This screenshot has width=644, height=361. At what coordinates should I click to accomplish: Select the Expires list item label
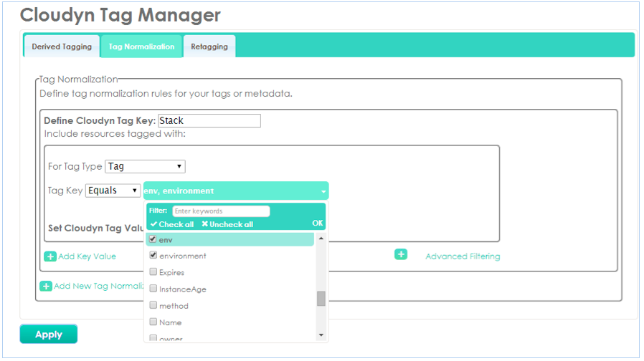(x=171, y=272)
